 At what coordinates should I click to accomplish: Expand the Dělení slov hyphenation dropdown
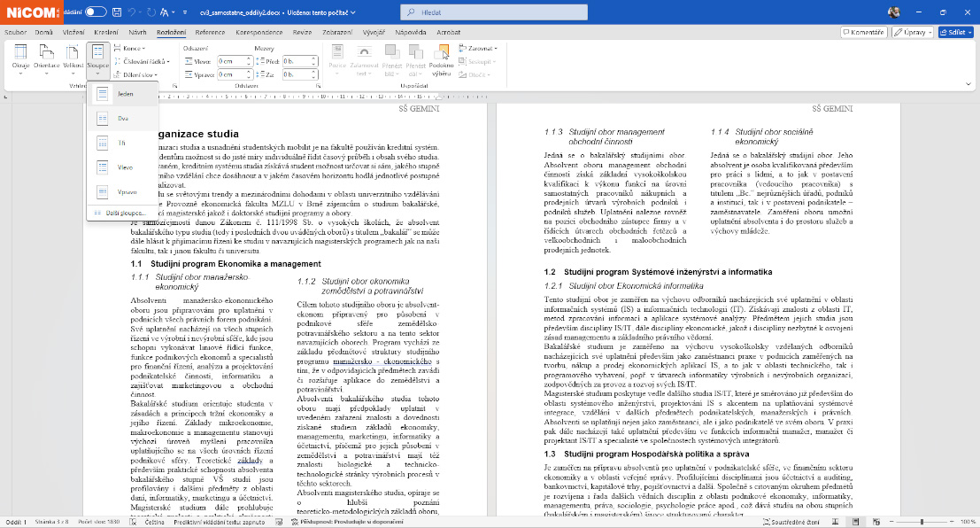point(136,74)
